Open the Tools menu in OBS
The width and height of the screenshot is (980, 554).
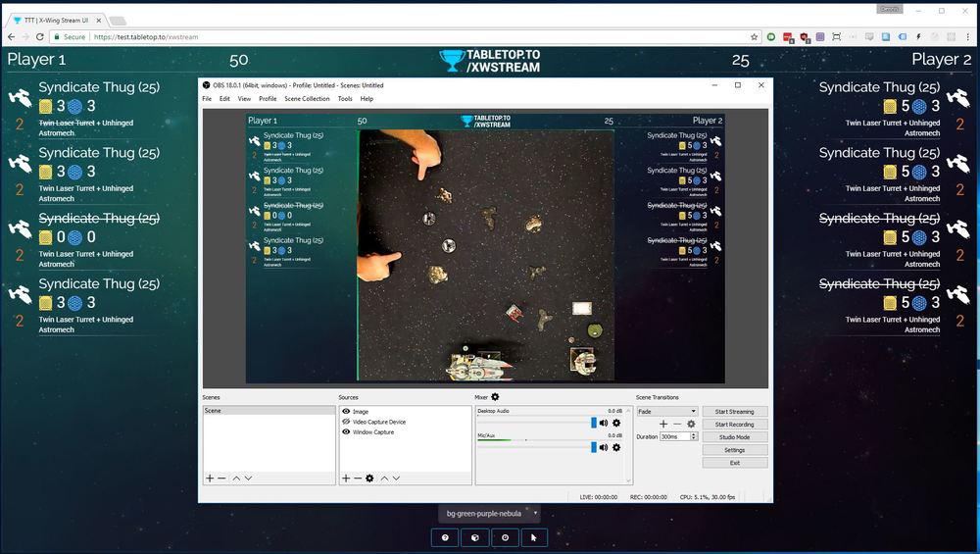pos(345,99)
